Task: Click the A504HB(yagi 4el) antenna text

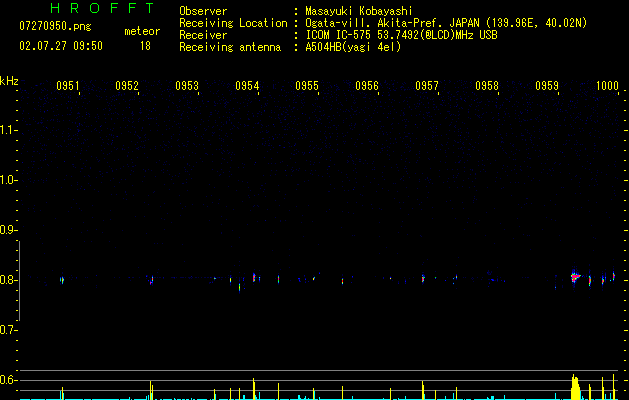Action: pos(353,47)
